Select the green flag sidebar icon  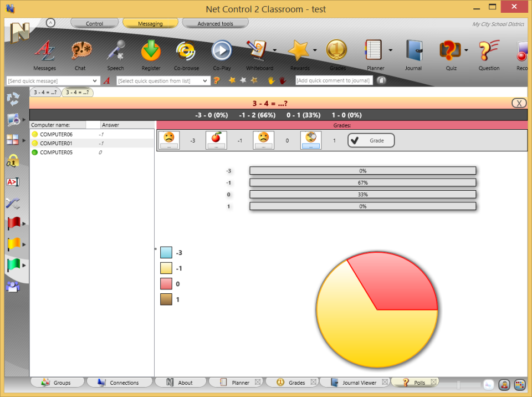[14, 264]
